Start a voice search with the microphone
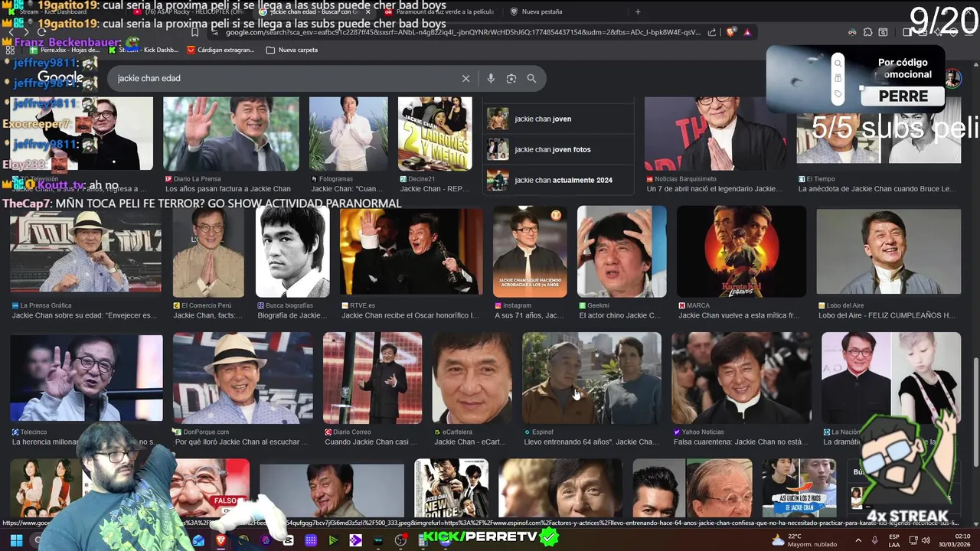980x551 pixels. 491,78
